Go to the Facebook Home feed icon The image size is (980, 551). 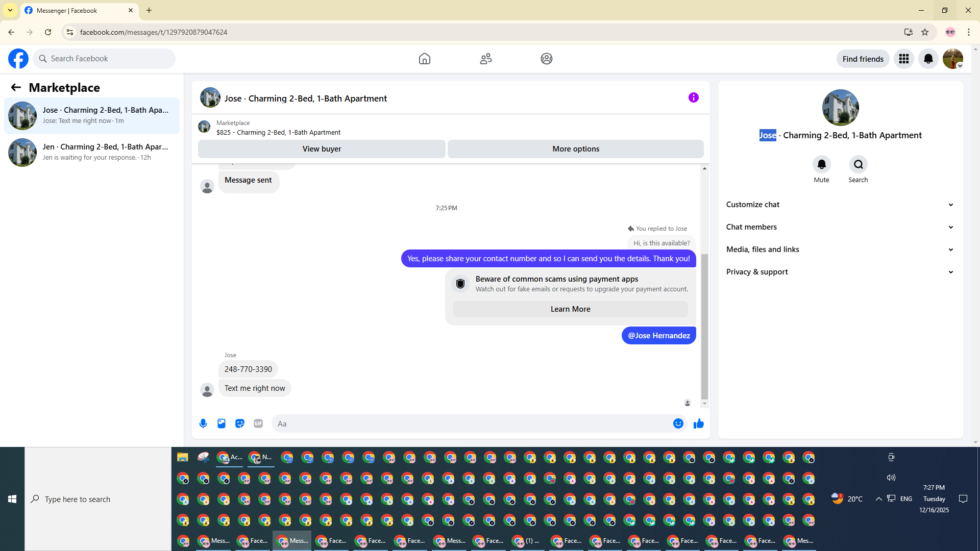(x=425, y=59)
